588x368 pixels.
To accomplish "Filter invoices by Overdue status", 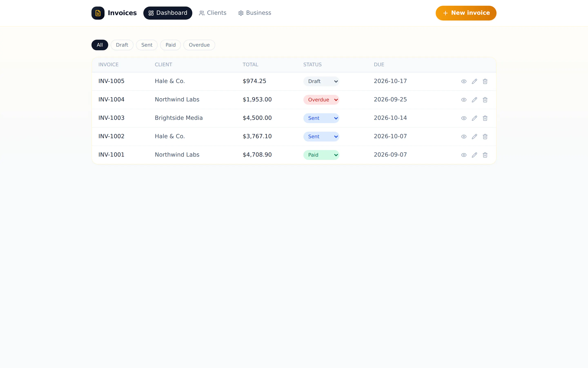I will pyautogui.click(x=199, y=45).
